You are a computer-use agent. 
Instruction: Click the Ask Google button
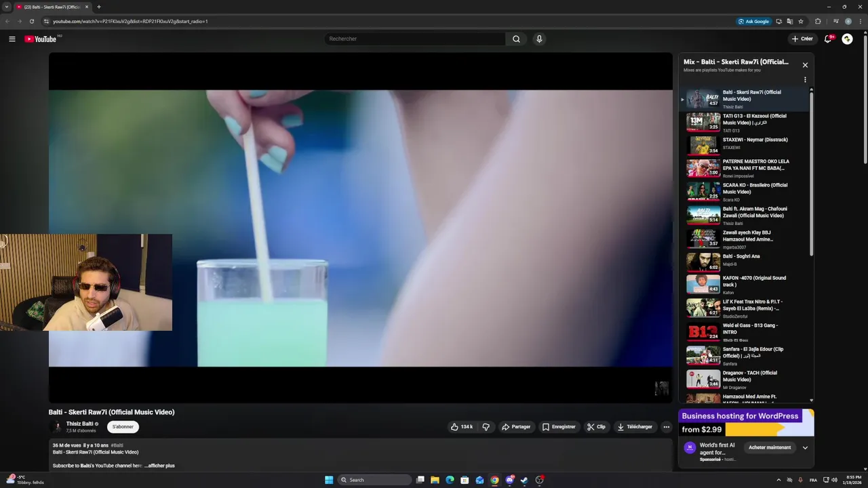pos(754,21)
